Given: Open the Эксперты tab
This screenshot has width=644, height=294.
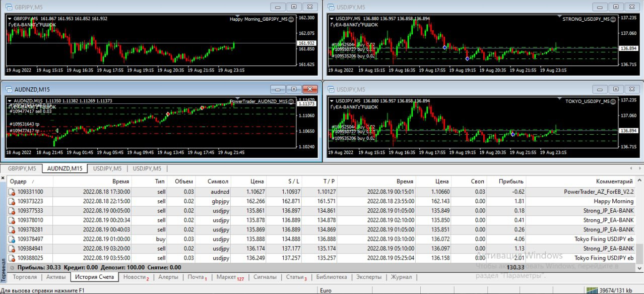Looking at the screenshot, I should (x=369, y=277).
